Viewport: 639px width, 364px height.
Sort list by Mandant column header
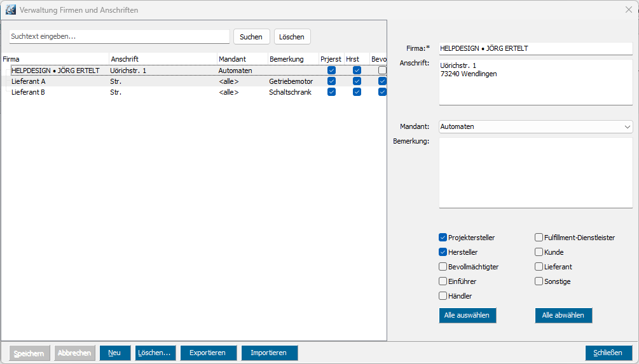pyautogui.click(x=242, y=59)
